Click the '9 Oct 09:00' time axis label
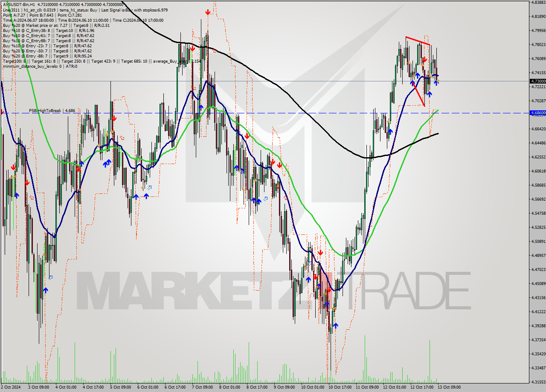 284,387
